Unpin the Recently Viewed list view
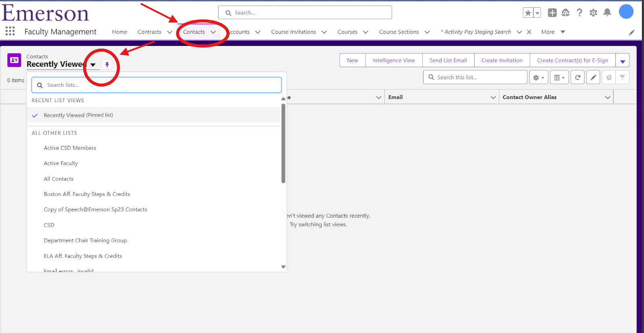The image size is (644, 333). (x=107, y=64)
